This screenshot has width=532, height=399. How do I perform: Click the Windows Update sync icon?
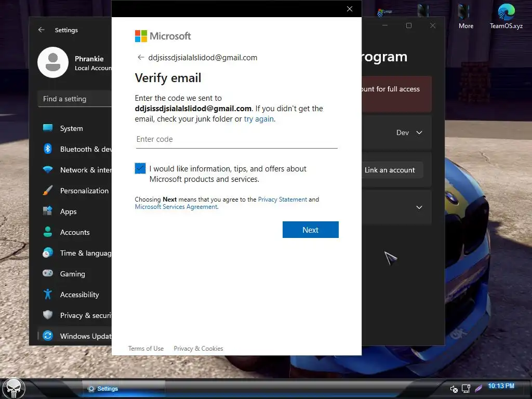[x=48, y=336]
